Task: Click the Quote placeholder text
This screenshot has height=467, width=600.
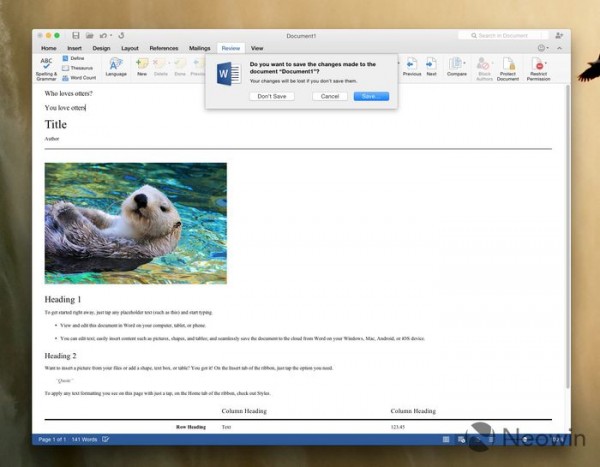Action: click(65, 380)
